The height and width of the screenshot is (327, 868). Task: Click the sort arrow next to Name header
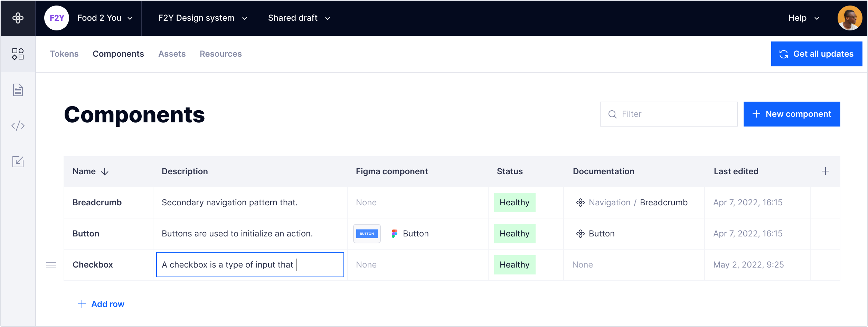pos(105,172)
